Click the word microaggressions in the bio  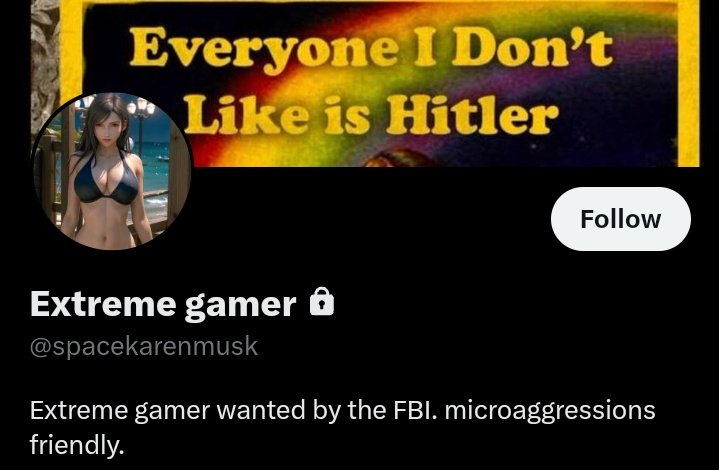tap(550, 409)
